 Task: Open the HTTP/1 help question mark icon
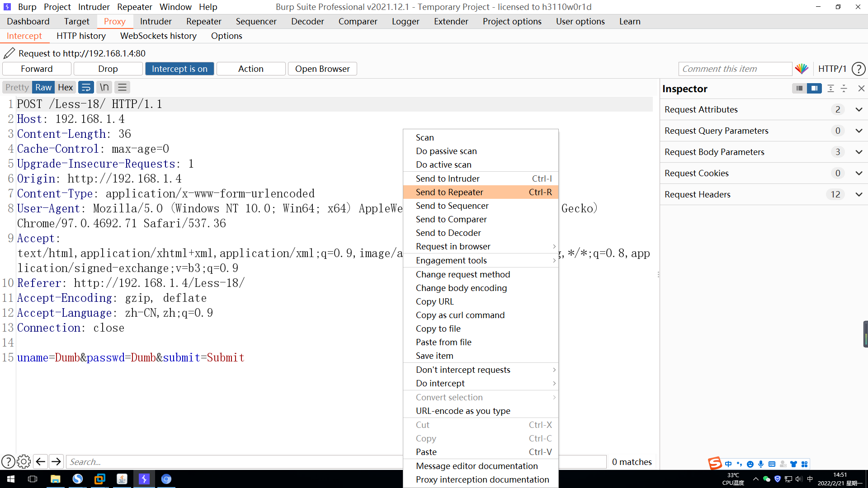point(859,69)
